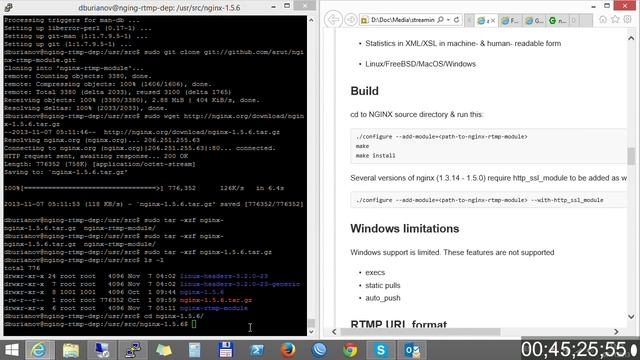Switch to the second browser tab 'F...'
The image size is (640, 360).
[510, 20]
